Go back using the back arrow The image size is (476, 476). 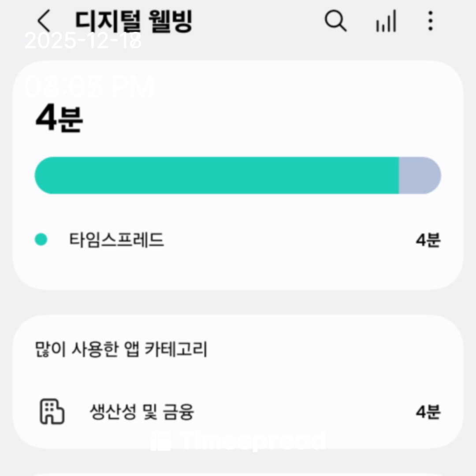[44, 21]
